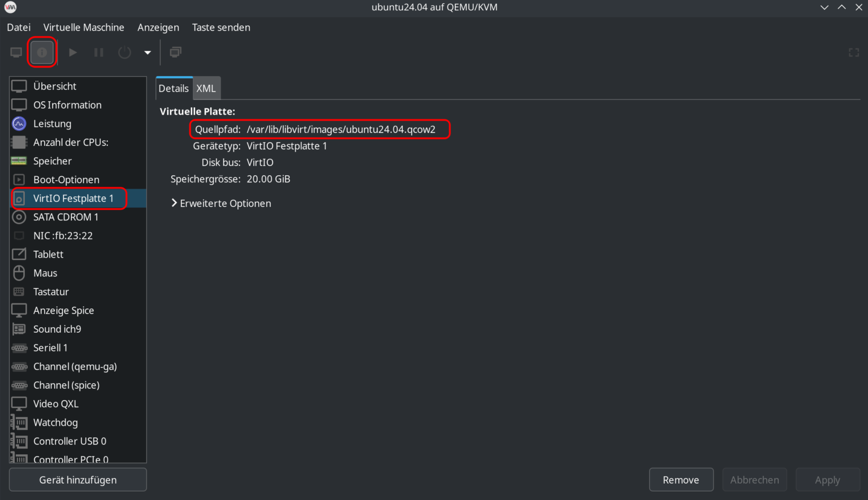Switch to the XML tab
The image size is (868, 500).
[x=206, y=88]
